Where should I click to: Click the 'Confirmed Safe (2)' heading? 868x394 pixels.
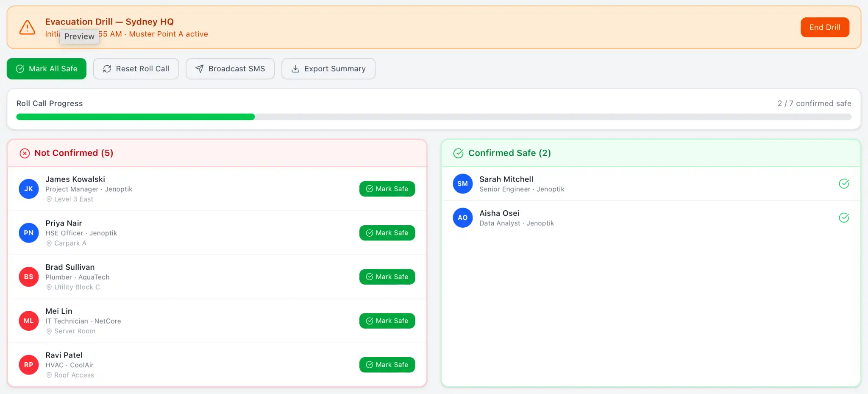[509, 153]
